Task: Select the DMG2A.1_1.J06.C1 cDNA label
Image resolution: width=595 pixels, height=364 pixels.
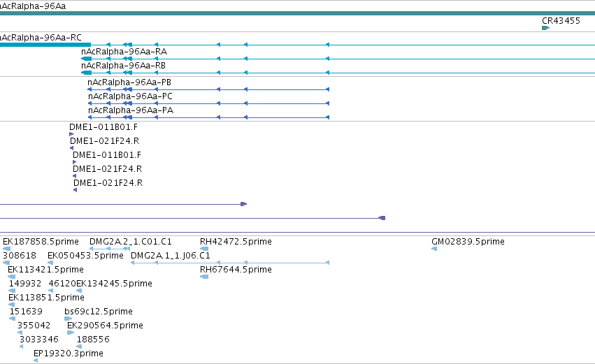Action: tap(171, 256)
